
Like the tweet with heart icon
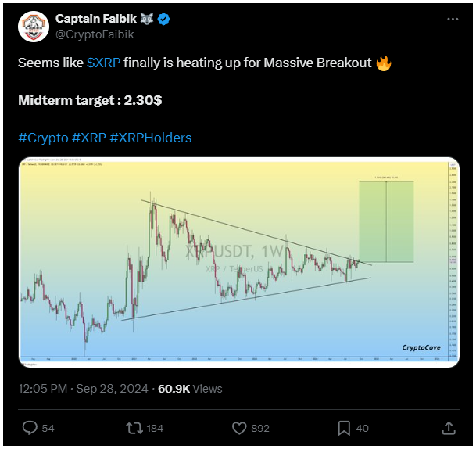tap(239, 428)
